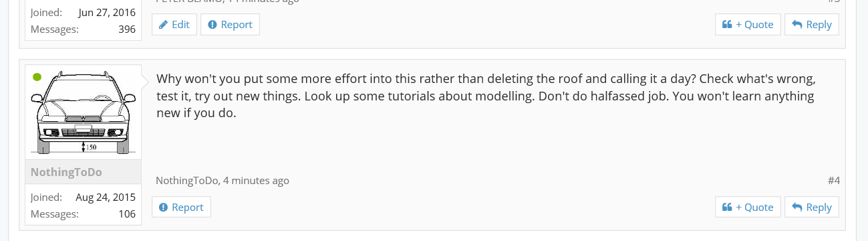868x241 pixels.
Task: Open the NothingToDo car avatar image
Action: pyautogui.click(x=84, y=112)
